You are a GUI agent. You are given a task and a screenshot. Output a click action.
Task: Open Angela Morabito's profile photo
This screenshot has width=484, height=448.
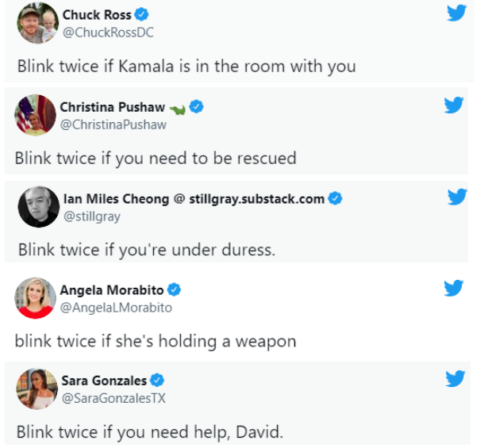point(35,297)
